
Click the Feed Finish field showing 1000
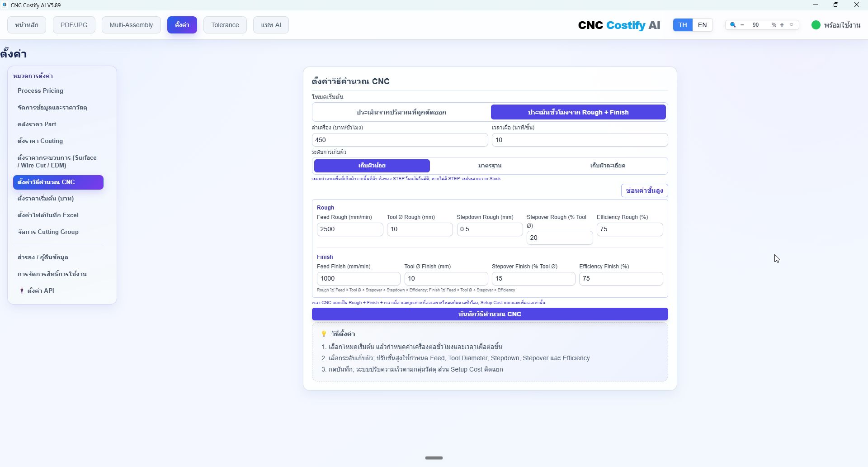click(x=359, y=279)
